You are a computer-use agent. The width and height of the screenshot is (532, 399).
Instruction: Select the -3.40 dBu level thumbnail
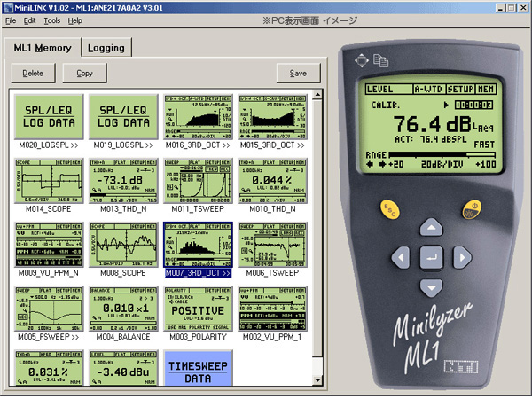(123, 368)
